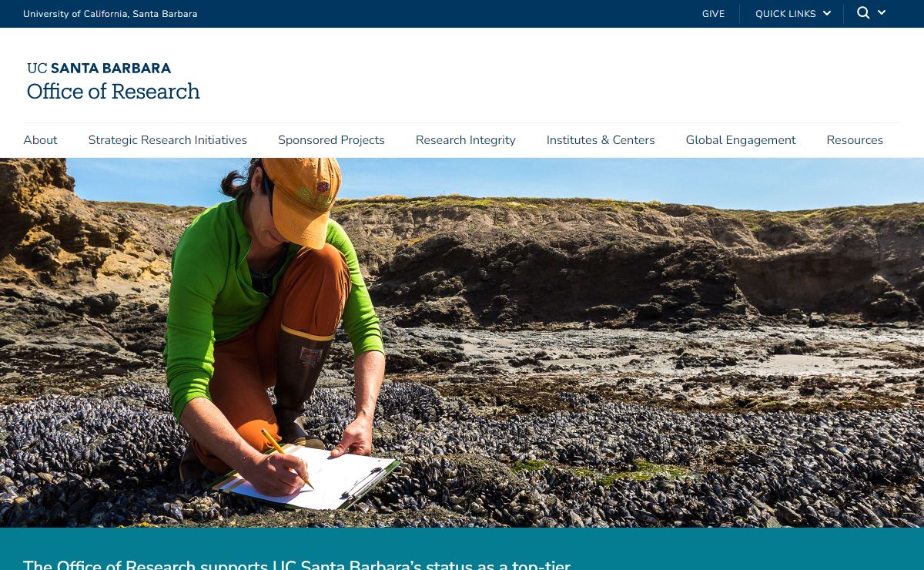924x570 pixels.
Task: Expand the chevron next to the search icon
Action: pyautogui.click(x=882, y=12)
